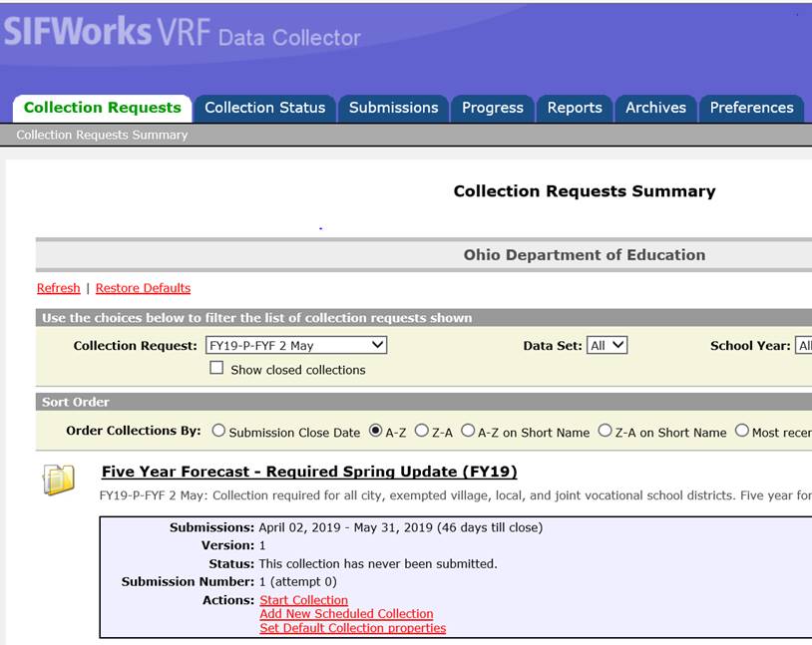
Task: Open Five Year Forecast collection title link
Action: 309,472
